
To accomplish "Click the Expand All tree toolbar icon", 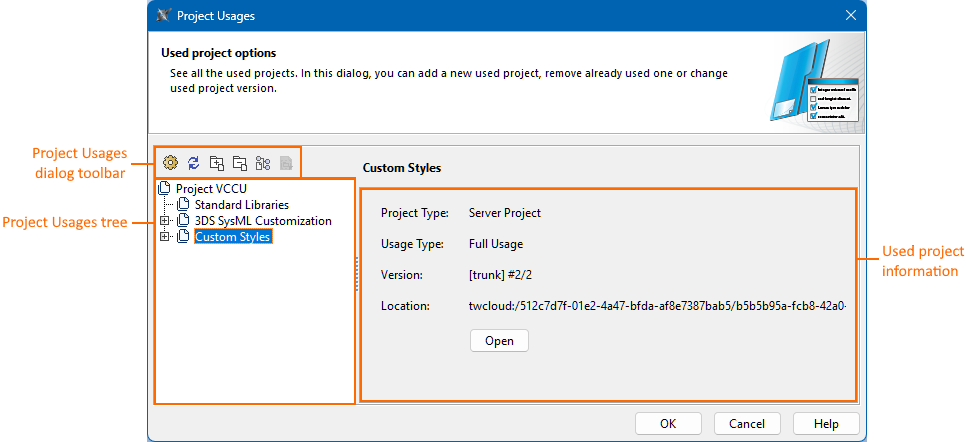I will point(217,162).
